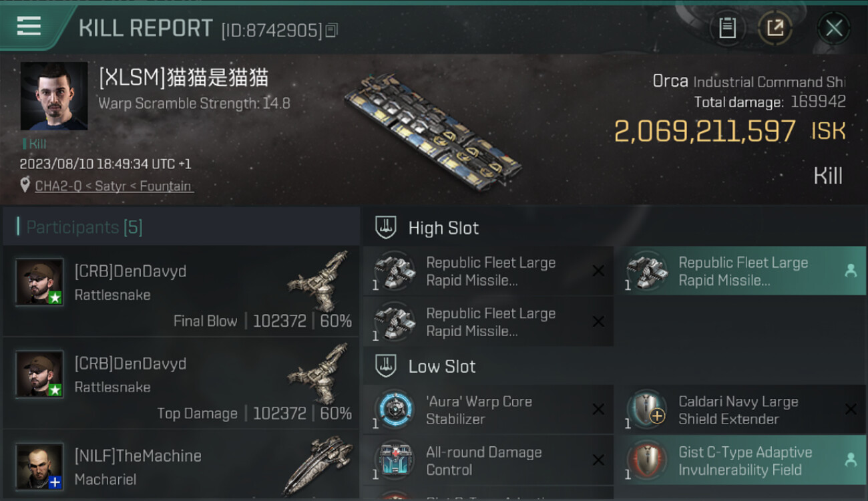Share the kill report externally
The height and width of the screenshot is (501, 868).
tap(775, 28)
